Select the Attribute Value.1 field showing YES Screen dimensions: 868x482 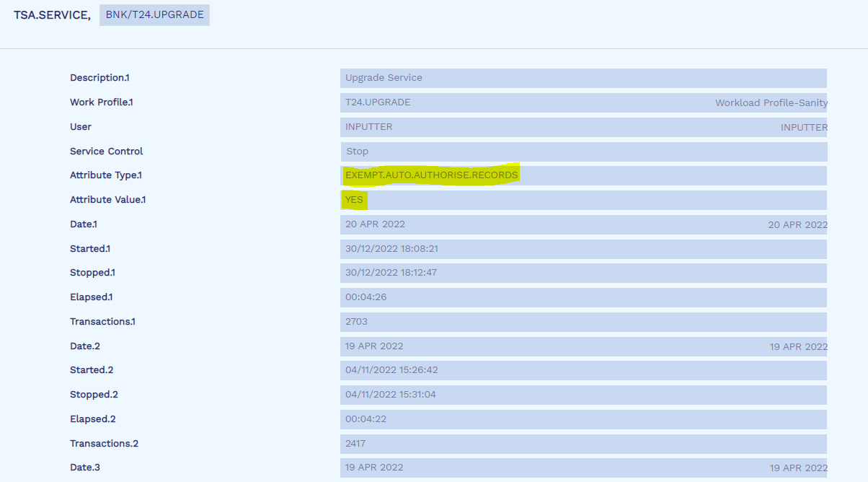[355, 200]
